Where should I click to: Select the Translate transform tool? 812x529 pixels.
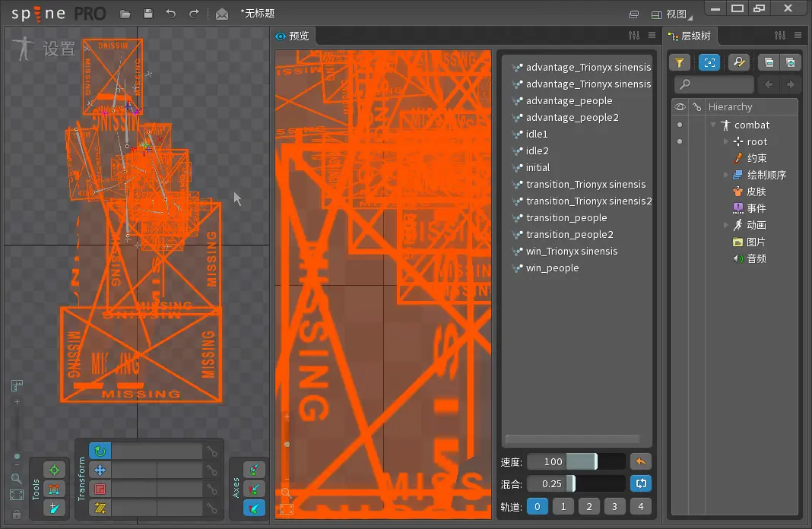pos(100,470)
